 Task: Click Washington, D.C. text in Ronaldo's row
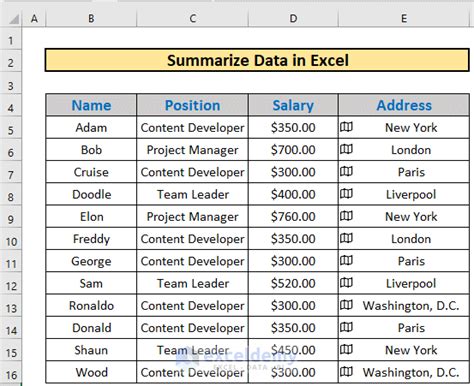411,306
